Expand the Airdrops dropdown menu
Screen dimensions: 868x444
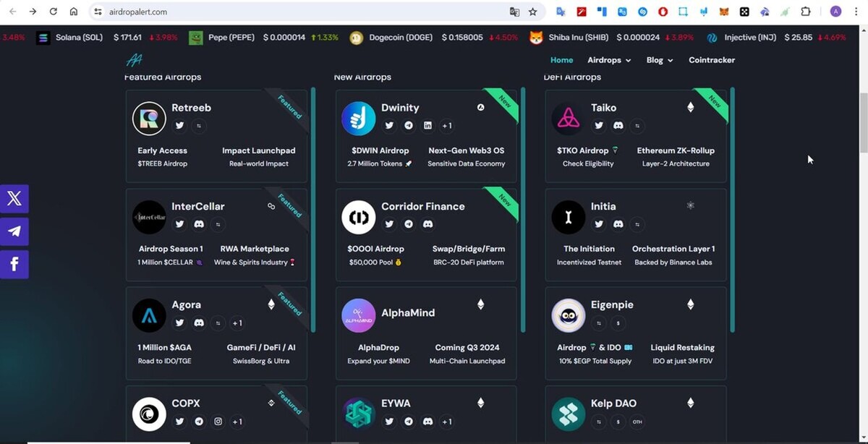click(609, 60)
